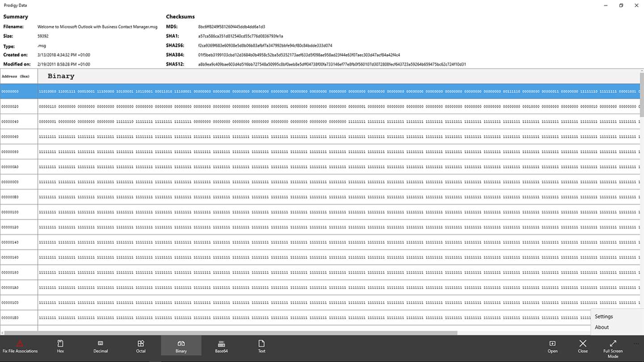The width and height of the screenshot is (644, 362).
Task: Minimize the Prodigy Data window
Action: point(606,5)
